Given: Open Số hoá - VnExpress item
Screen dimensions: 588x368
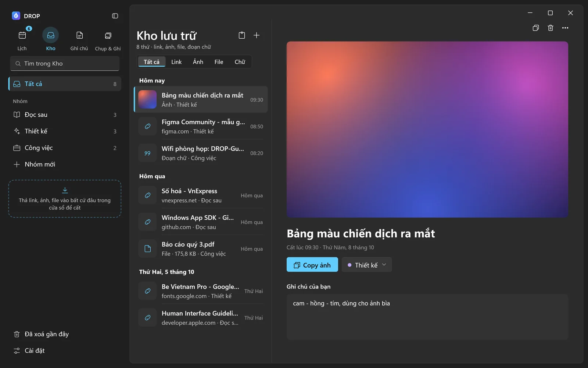Looking at the screenshot, I should [201, 195].
